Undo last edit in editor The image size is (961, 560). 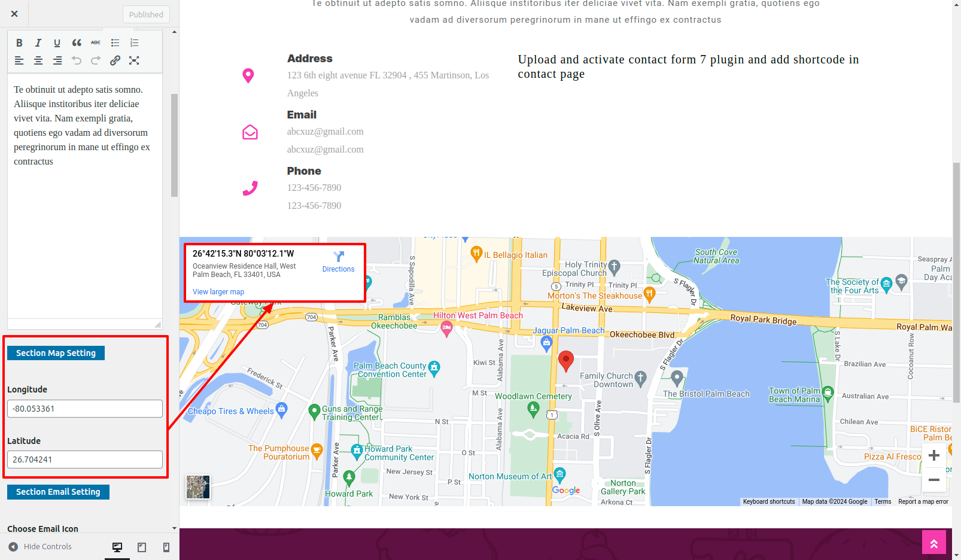point(77,60)
